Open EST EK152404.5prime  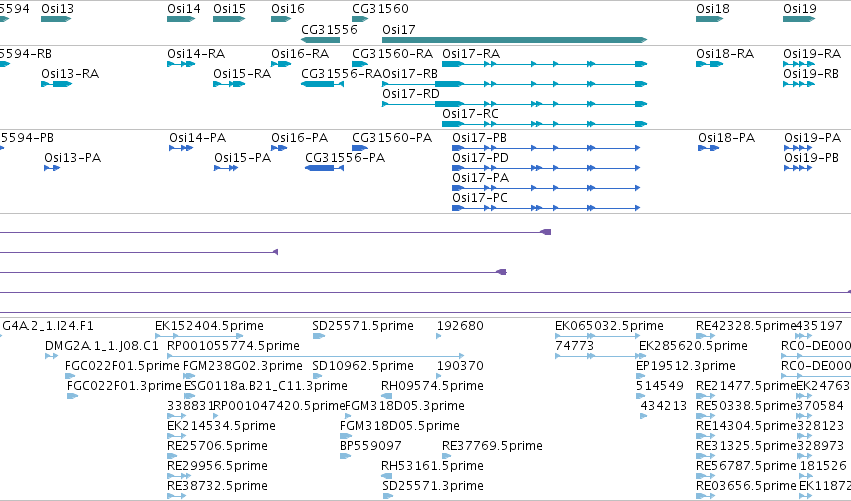point(199,337)
